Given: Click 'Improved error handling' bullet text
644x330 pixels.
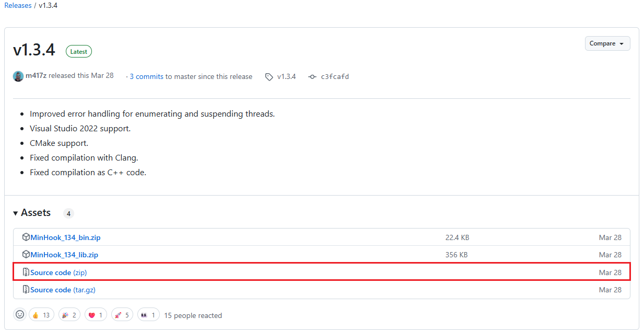Looking at the screenshot, I should [152, 113].
